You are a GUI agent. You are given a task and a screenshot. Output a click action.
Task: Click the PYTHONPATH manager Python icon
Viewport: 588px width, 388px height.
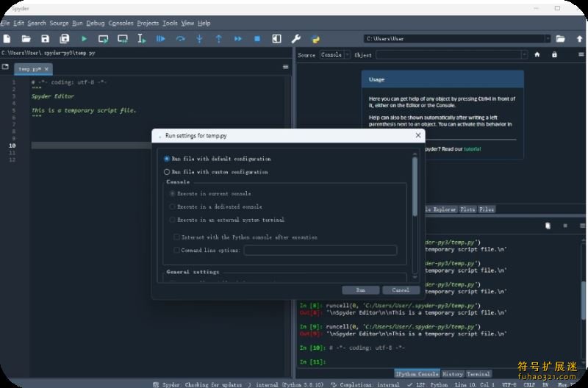315,39
